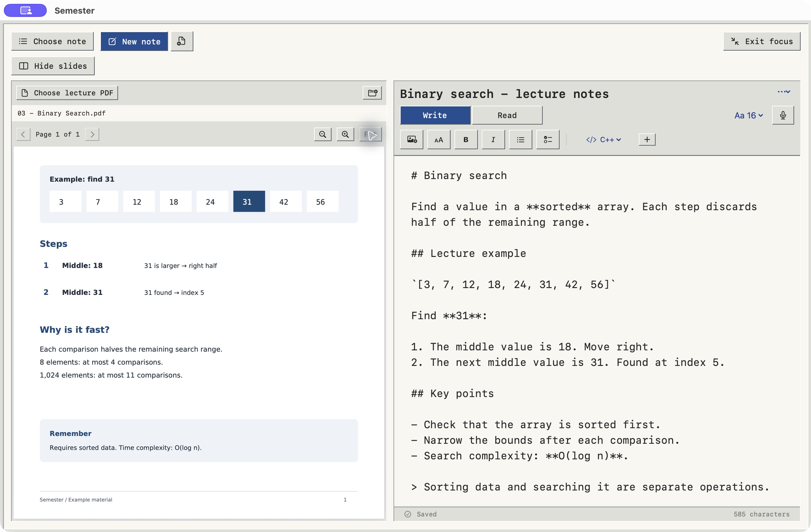Click highlighted cell 31 in the slide

[x=249, y=201]
